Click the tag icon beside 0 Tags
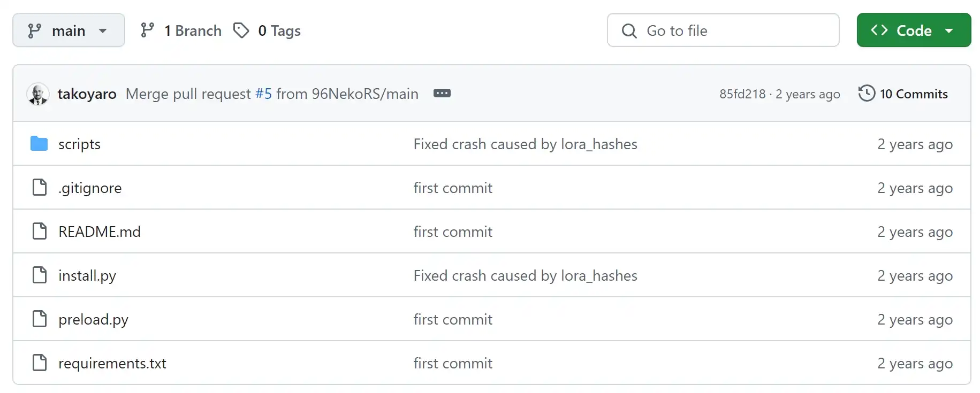This screenshot has width=980, height=393. [x=241, y=30]
